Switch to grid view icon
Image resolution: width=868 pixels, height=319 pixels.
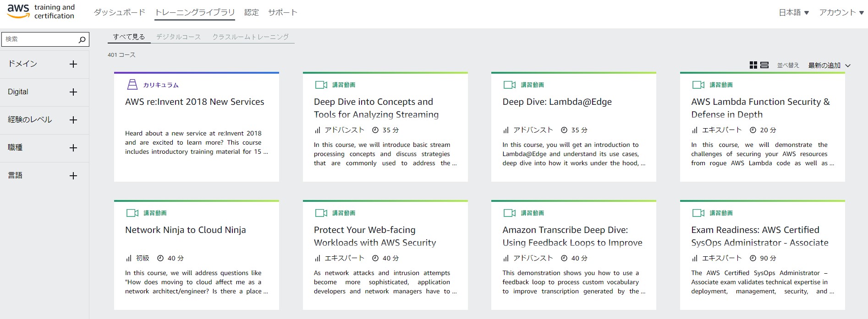click(753, 65)
